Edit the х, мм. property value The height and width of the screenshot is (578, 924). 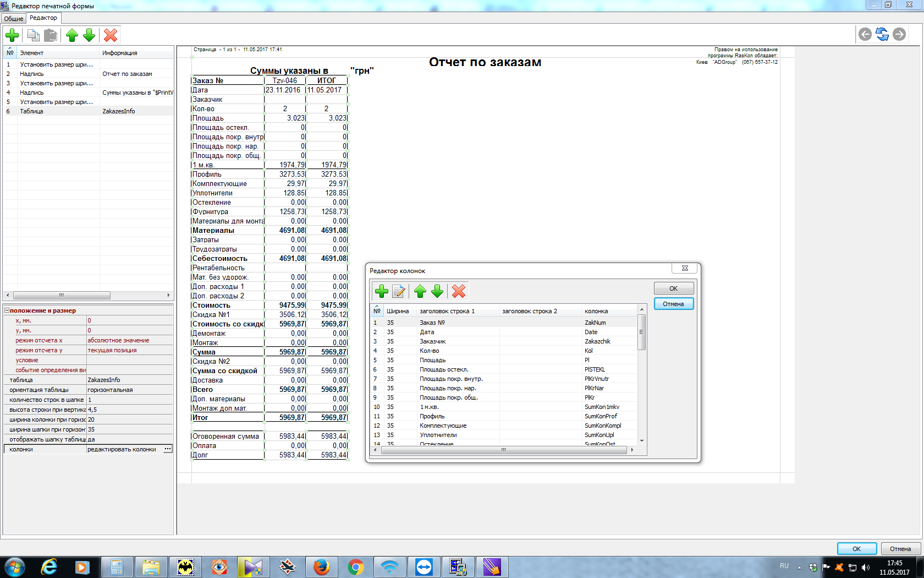[x=130, y=320]
